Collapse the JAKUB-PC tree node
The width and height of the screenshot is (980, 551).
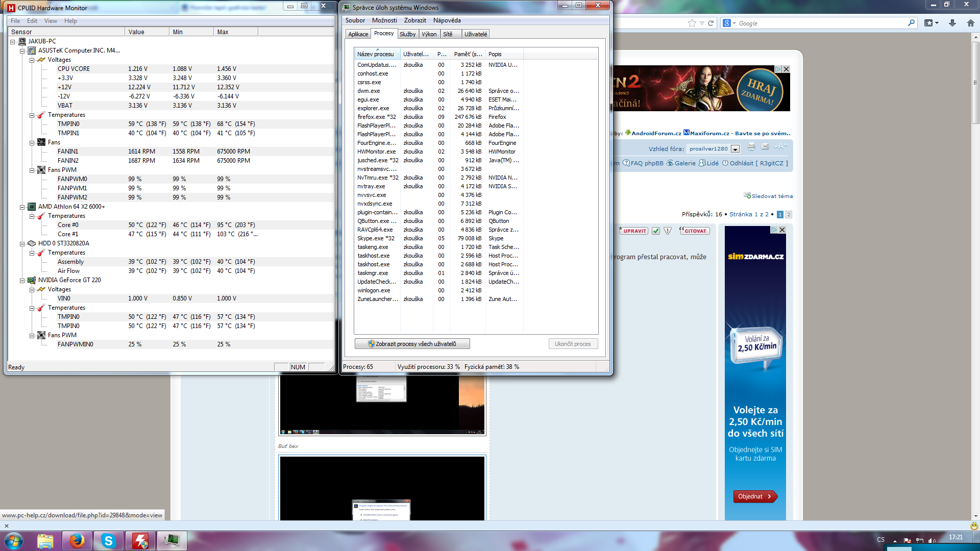coord(13,41)
